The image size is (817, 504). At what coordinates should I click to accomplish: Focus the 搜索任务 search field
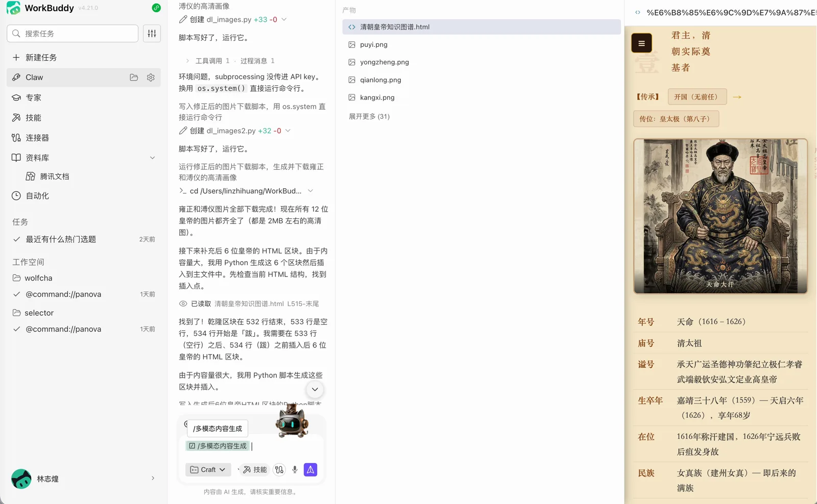(x=73, y=33)
